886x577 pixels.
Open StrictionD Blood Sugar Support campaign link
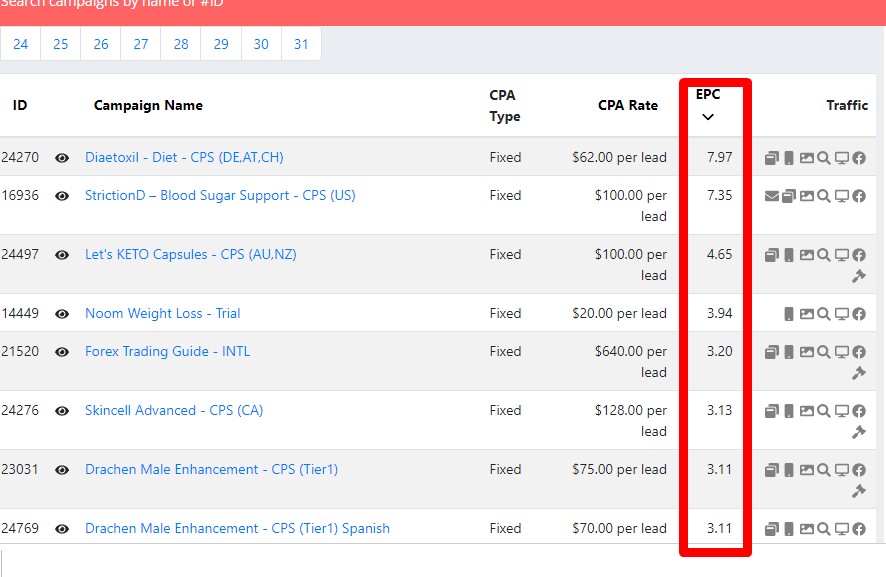(x=220, y=196)
